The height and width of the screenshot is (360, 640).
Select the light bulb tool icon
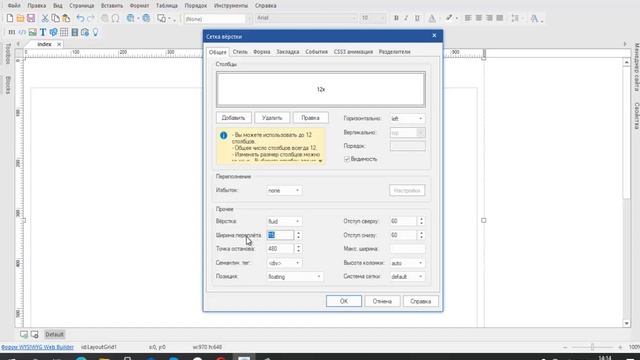pyautogui.click(x=96, y=32)
